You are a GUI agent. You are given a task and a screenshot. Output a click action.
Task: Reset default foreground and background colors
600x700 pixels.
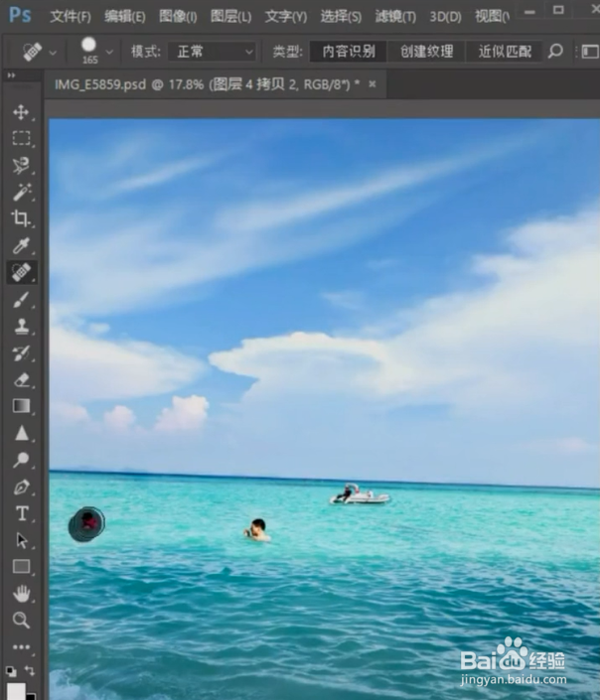[x=11, y=671]
